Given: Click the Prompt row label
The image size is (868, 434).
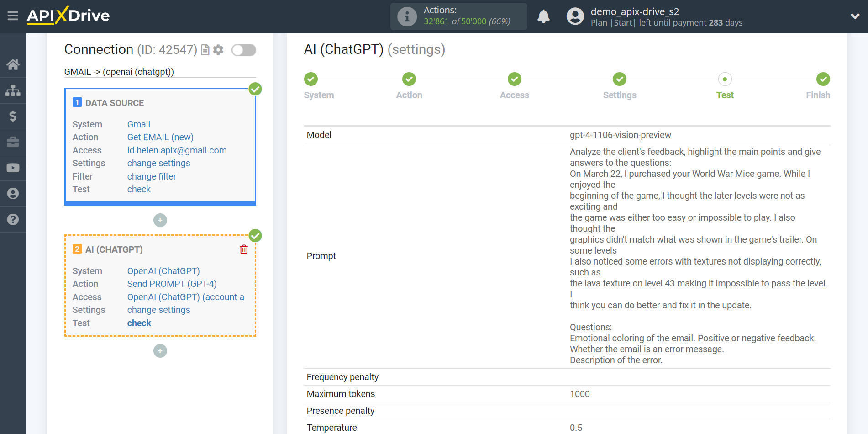Looking at the screenshot, I should pyautogui.click(x=321, y=256).
